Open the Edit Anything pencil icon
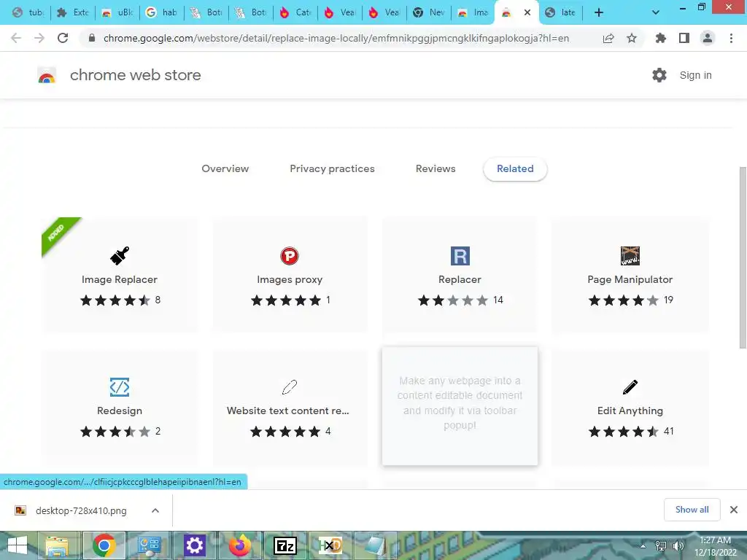 pos(630,386)
